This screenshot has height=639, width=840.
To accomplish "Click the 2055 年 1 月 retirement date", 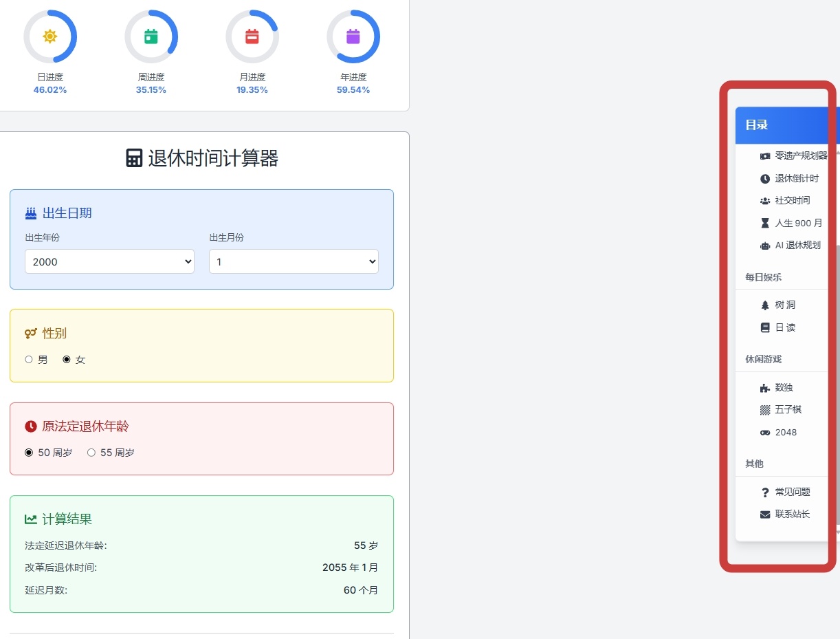I will tap(351, 567).
